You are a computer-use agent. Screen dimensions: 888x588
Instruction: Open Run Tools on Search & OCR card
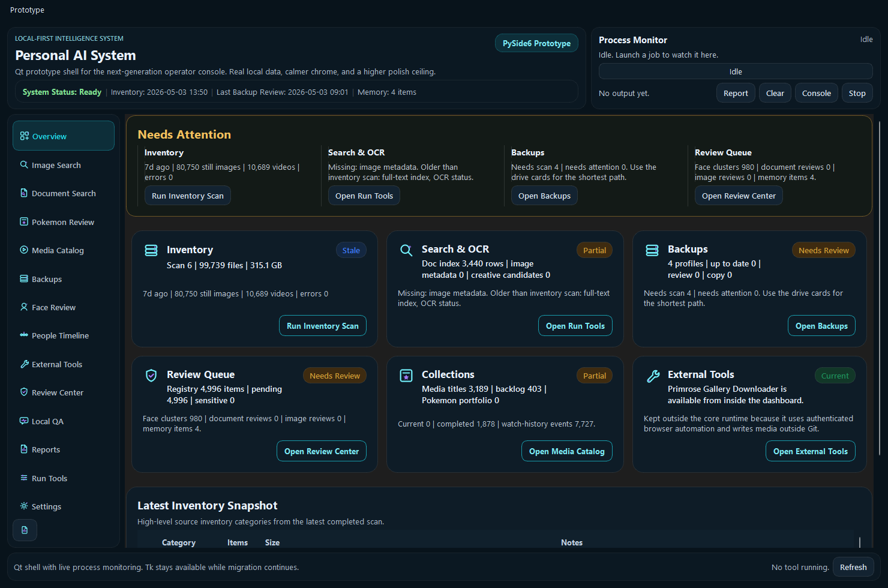click(x=575, y=326)
